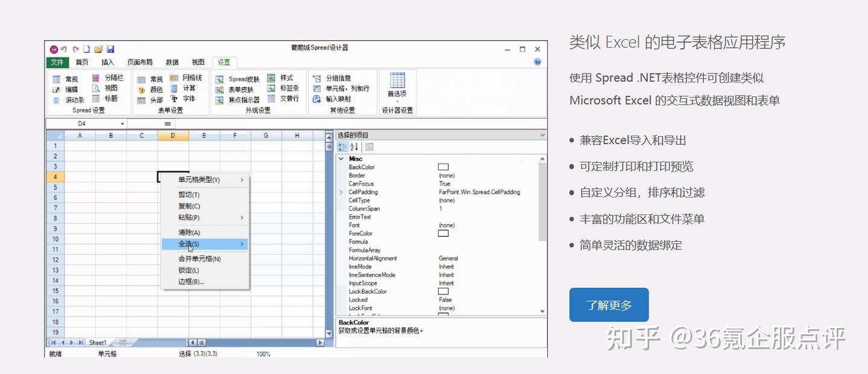Open 输入映射 settings
Screen dimensions: 868x374
coord(332,98)
